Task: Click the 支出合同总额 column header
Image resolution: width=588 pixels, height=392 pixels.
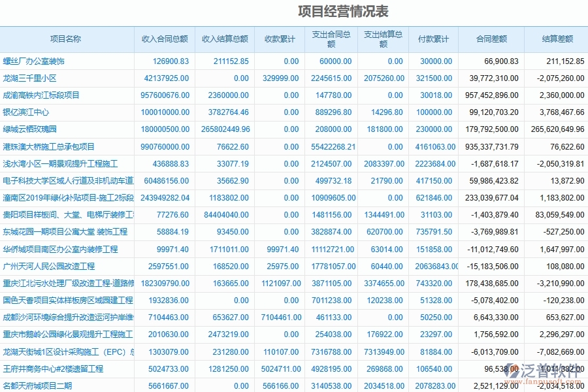Action: tap(331, 39)
